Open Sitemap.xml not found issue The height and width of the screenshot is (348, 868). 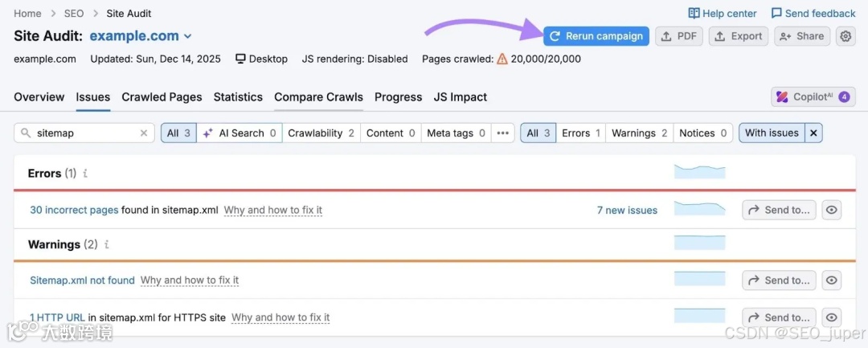tap(82, 280)
